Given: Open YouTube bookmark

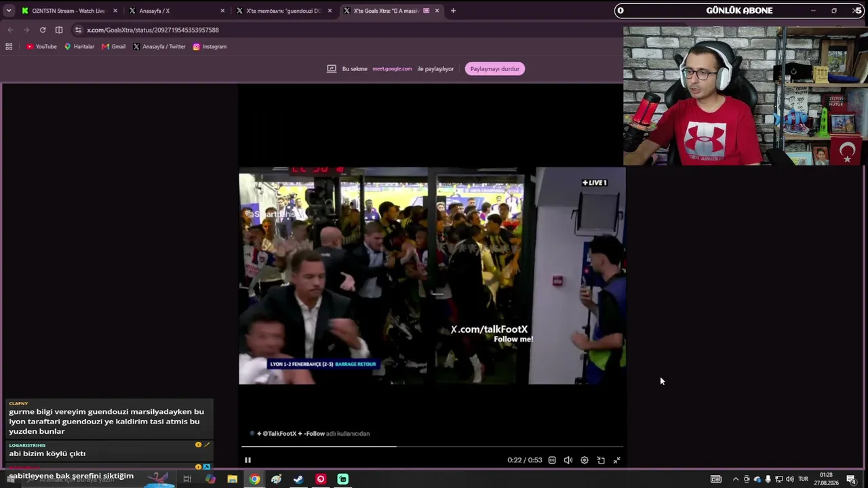Looking at the screenshot, I should point(41,47).
